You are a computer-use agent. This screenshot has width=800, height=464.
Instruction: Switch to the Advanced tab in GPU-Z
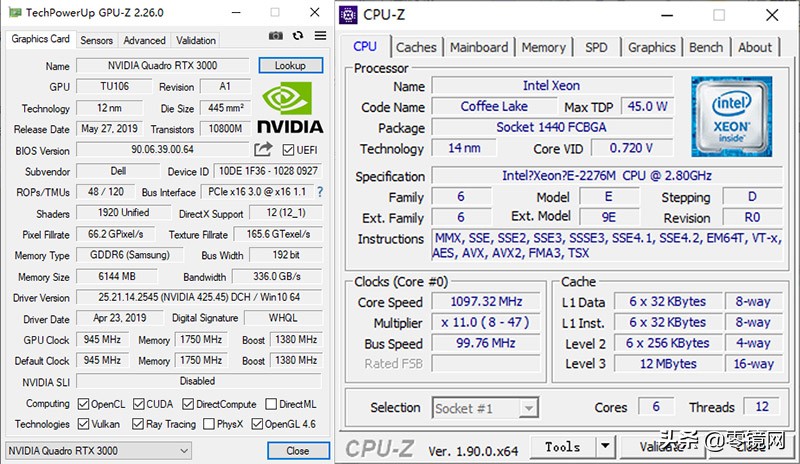pyautogui.click(x=144, y=40)
